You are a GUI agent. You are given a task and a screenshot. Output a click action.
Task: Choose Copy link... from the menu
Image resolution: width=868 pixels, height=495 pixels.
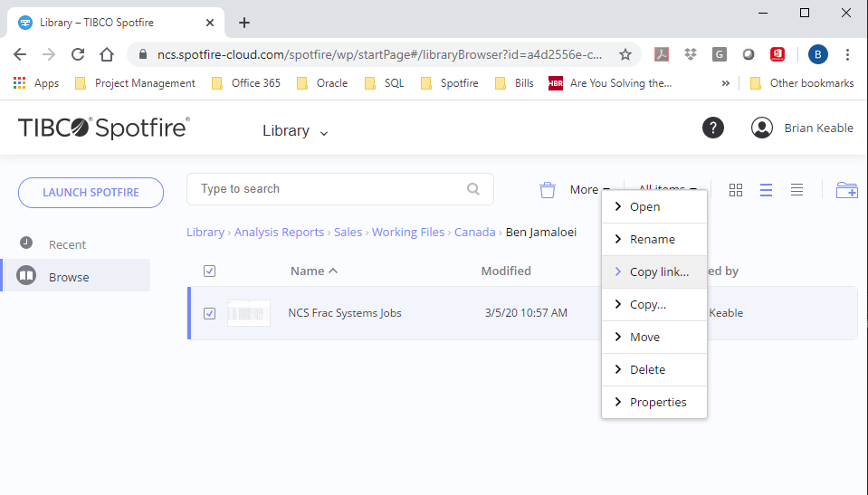coord(658,271)
